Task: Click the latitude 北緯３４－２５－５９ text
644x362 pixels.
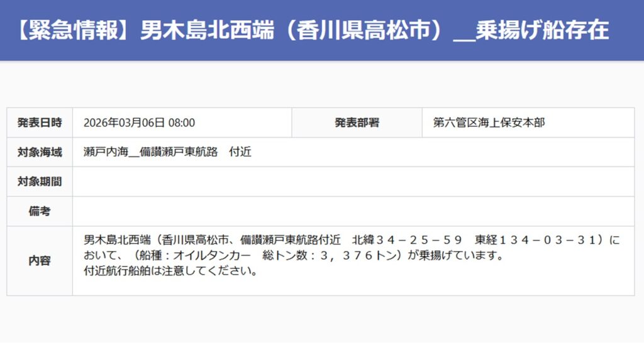Action: point(408,241)
